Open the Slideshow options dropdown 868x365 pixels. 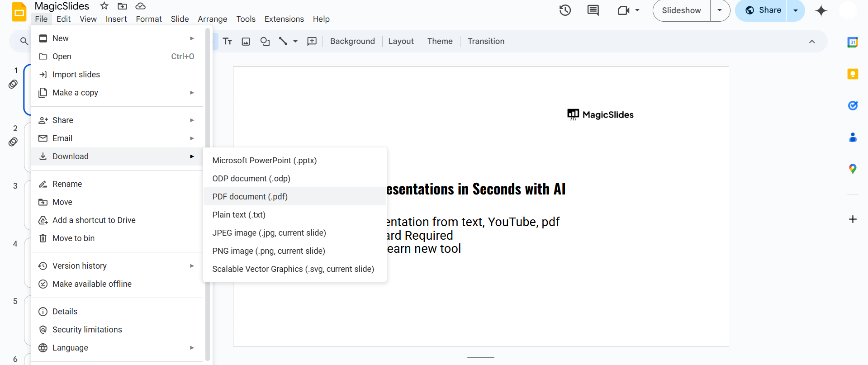click(x=720, y=10)
